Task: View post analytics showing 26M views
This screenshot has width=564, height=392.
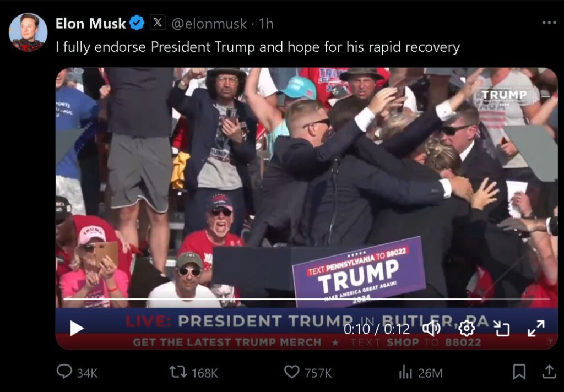Action: 420,373
